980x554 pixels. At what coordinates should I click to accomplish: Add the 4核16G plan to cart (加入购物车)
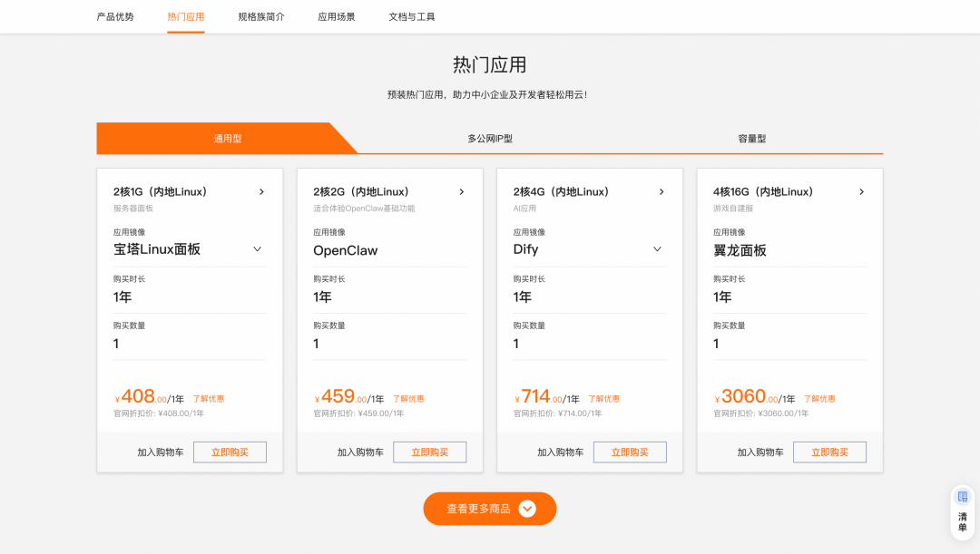pos(760,452)
